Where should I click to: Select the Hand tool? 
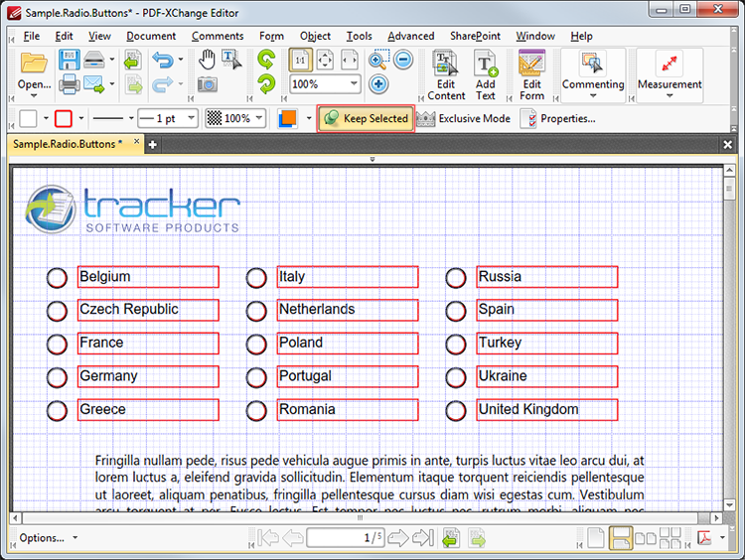tap(207, 61)
